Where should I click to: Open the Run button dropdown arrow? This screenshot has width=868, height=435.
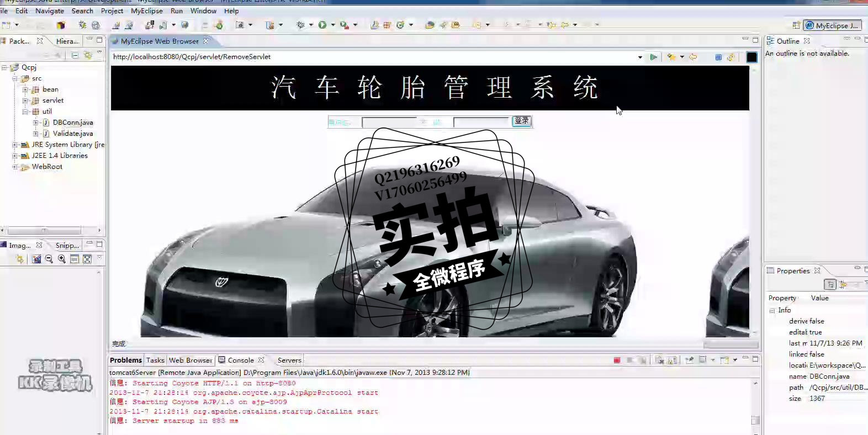[x=333, y=25]
